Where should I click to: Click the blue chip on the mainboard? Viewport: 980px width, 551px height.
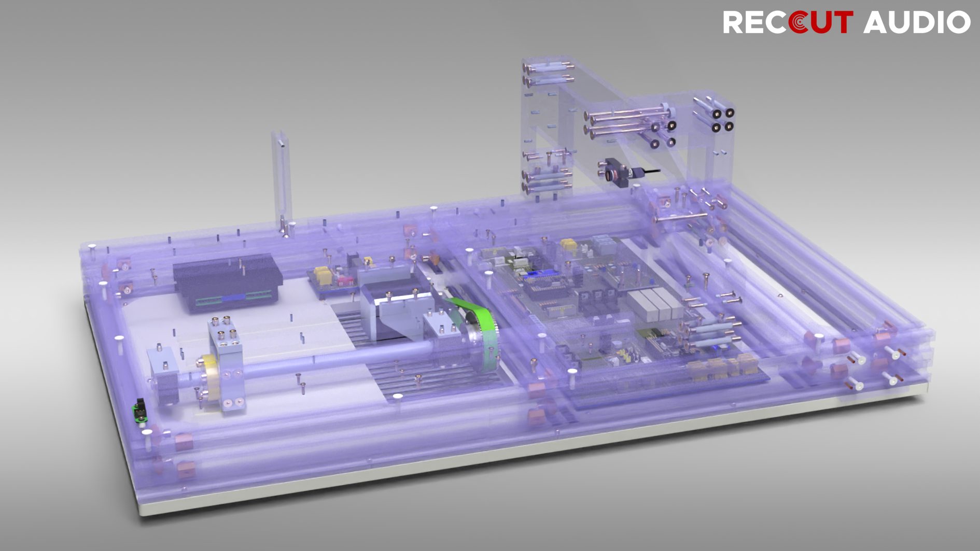[x=540, y=274]
